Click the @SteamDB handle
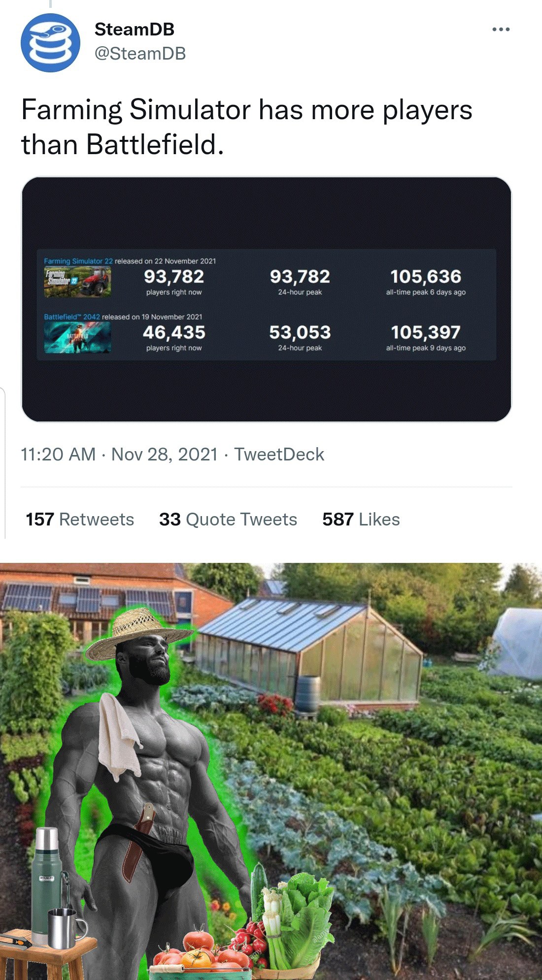542x980 pixels. pyautogui.click(x=140, y=53)
